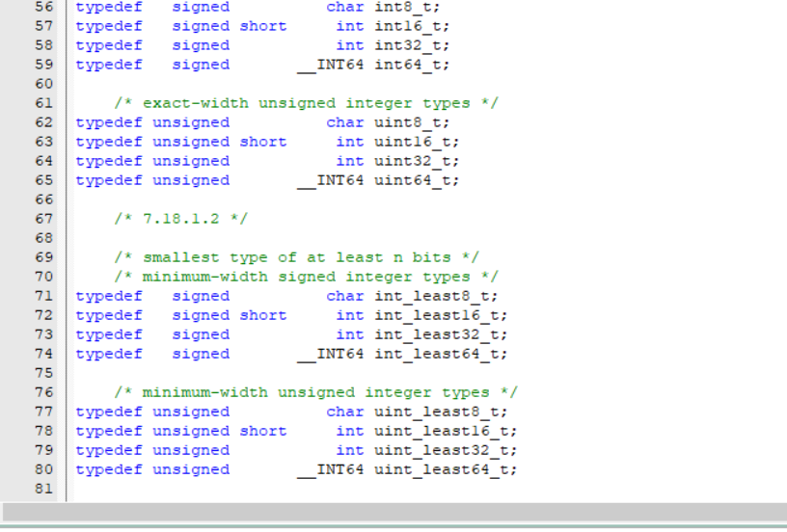This screenshot has height=532, width=787.
Task: Click the horizontal scrollbar below the code
Action: click(393, 513)
